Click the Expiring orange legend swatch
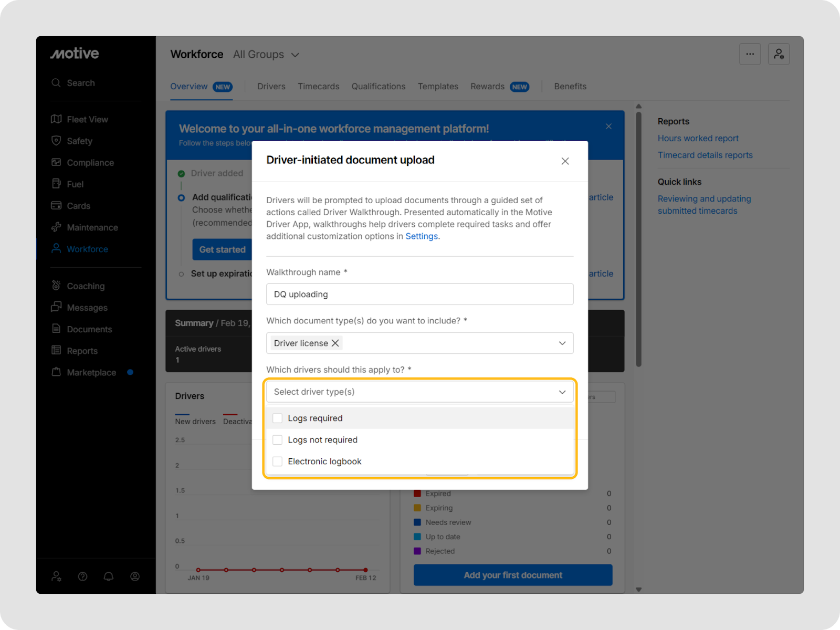The width and height of the screenshot is (840, 630). click(x=417, y=508)
